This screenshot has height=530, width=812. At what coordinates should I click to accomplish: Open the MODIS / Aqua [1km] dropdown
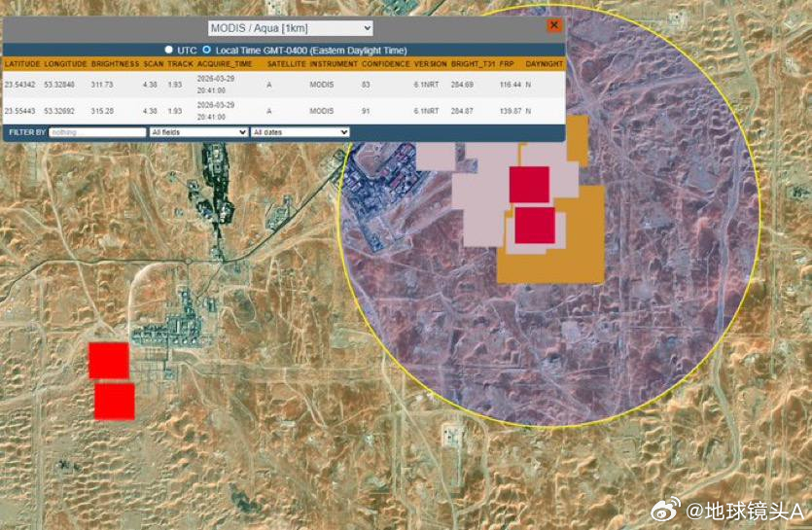tap(290, 28)
